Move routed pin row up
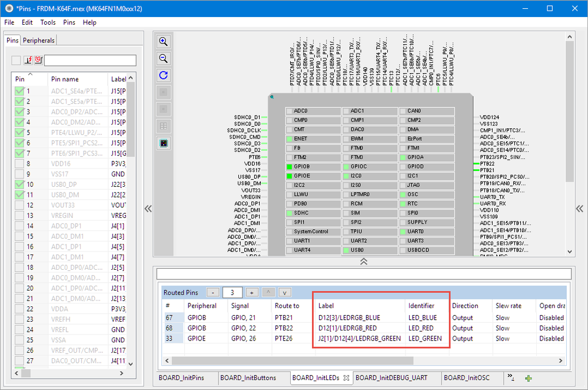This screenshot has height=390, width=588. [268, 292]
